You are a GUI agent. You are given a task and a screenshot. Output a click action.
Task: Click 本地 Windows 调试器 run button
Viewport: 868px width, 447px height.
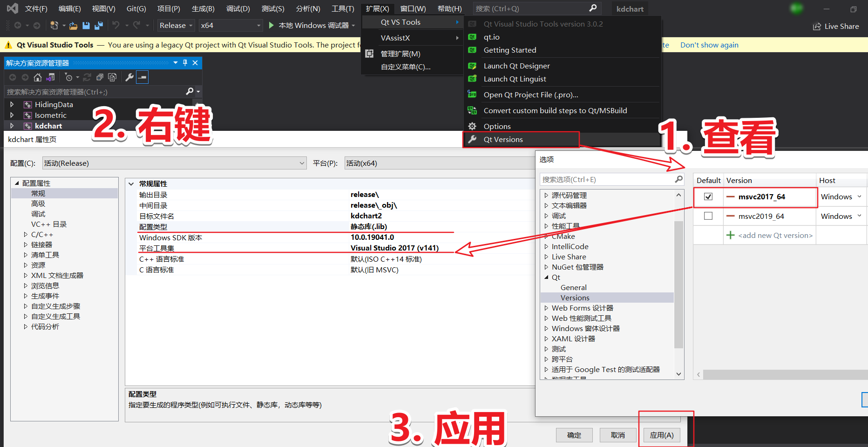pyautogui.click(x=312, y=25)
